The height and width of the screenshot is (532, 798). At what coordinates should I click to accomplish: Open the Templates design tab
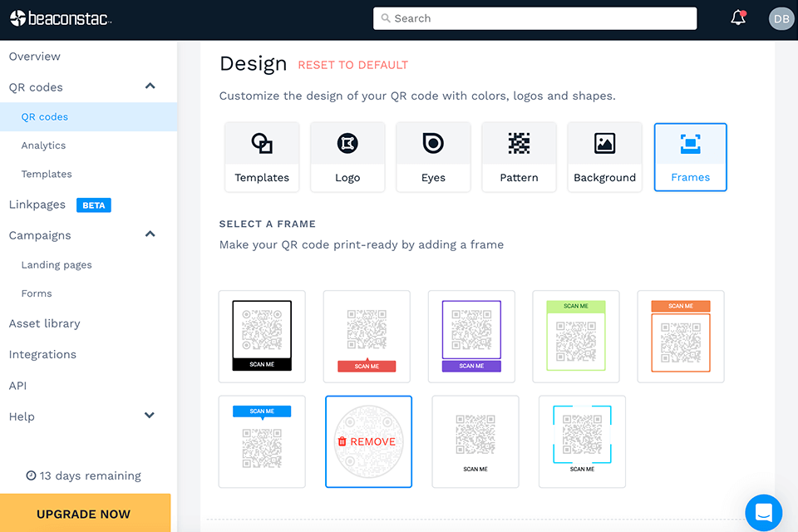click(x=262, y=157)
